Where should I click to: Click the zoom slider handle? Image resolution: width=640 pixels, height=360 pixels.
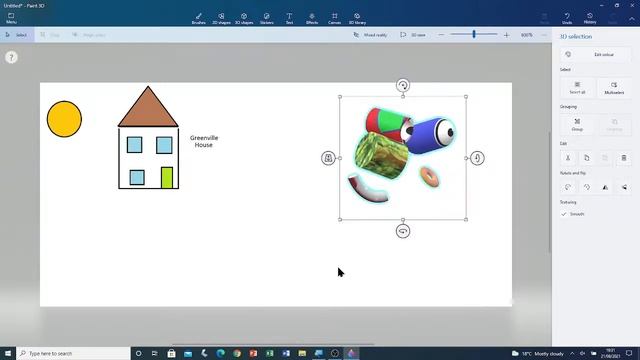point(474,35)
